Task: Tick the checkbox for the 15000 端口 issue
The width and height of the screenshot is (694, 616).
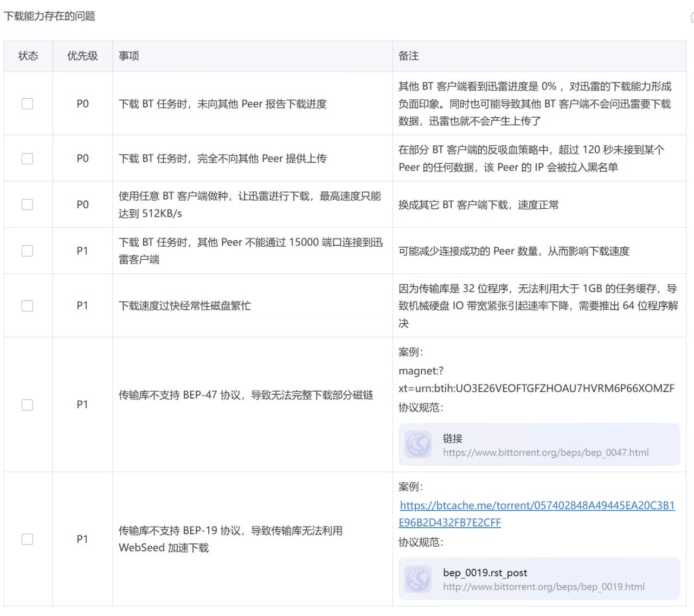Action: pos(27,251)
